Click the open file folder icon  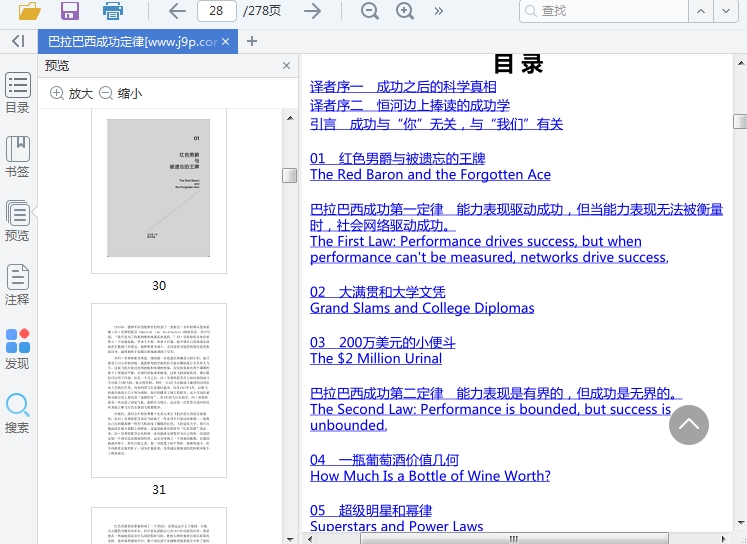click(29, 11)
